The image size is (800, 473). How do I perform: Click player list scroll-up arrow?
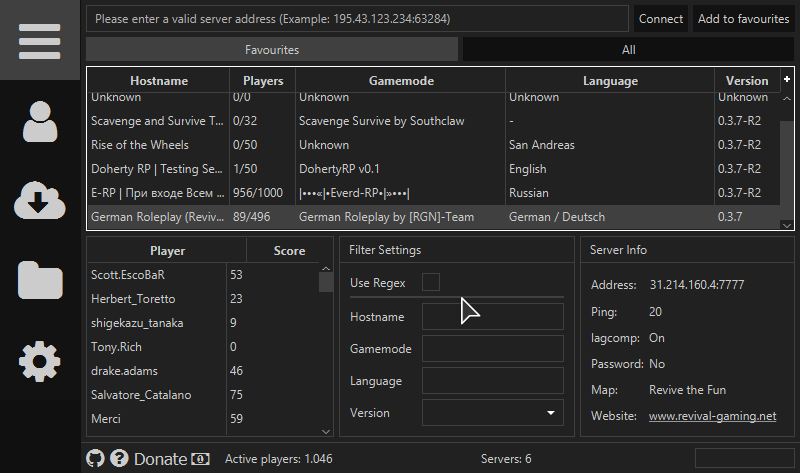(x=326, y=270)
